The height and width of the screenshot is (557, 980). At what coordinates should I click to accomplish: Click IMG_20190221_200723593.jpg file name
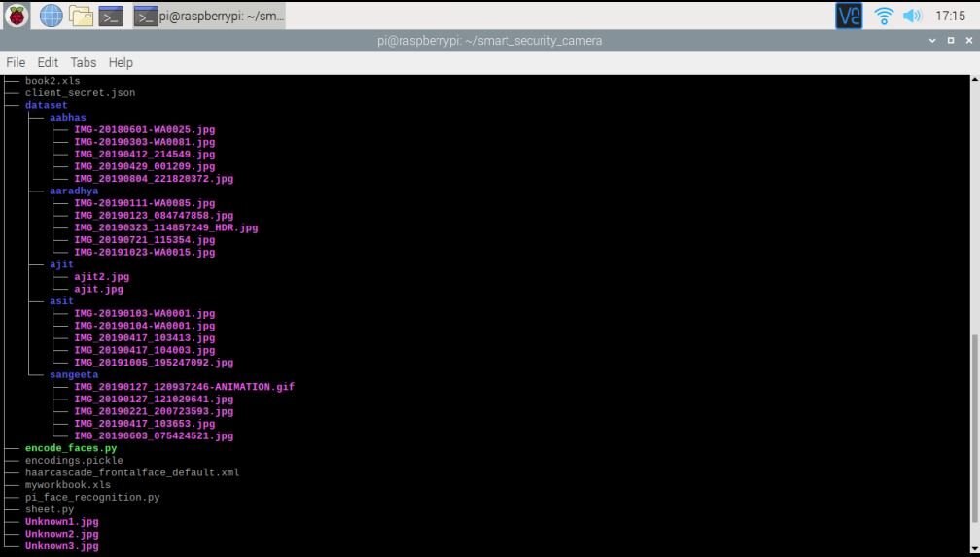pos(154,412)
